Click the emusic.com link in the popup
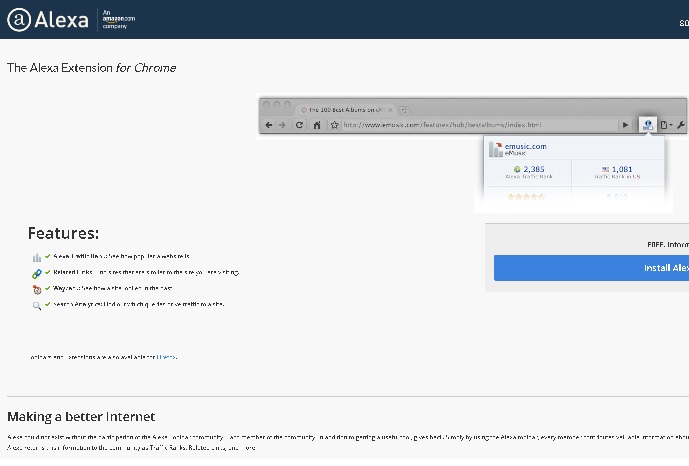The height and width of the screenshot is (466, 689). [526, 146]
